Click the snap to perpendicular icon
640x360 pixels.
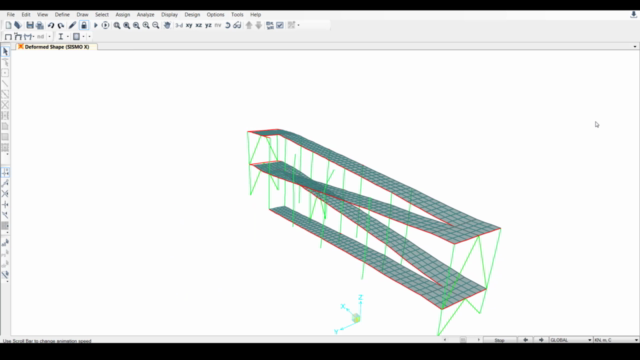(5, 204)
